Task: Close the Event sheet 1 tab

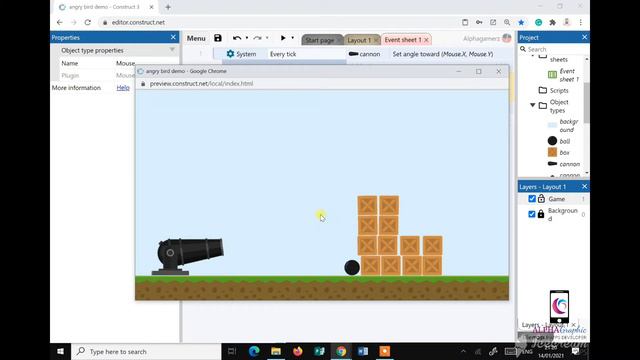Action: [426, 40]
